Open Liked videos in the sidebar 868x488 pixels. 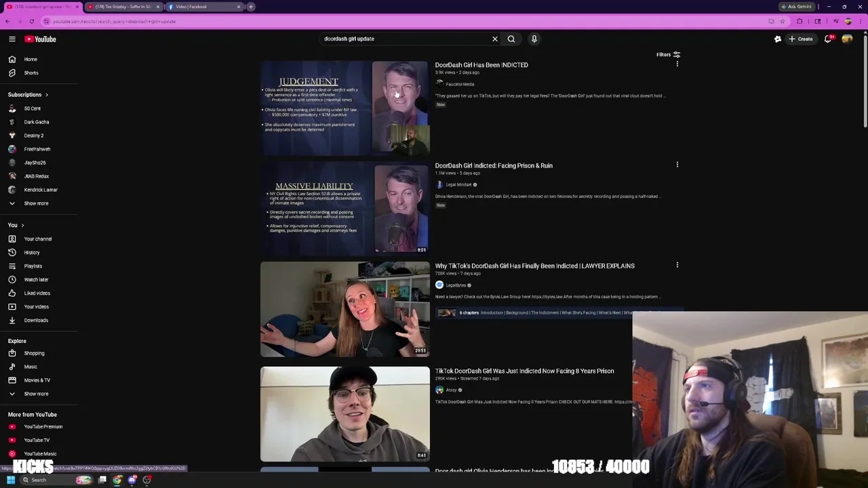click(39, 293)
